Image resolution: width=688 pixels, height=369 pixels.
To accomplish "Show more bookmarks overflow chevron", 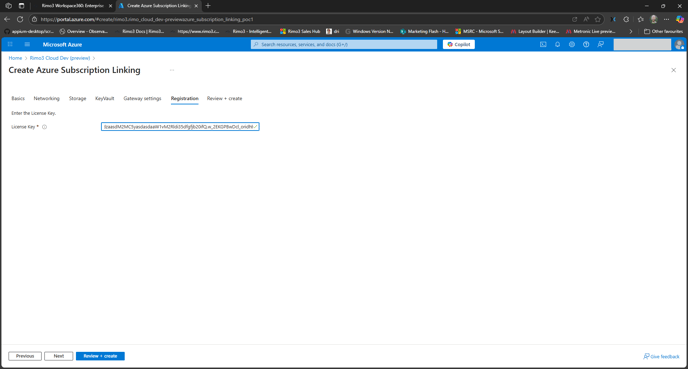I will (631, 32).
